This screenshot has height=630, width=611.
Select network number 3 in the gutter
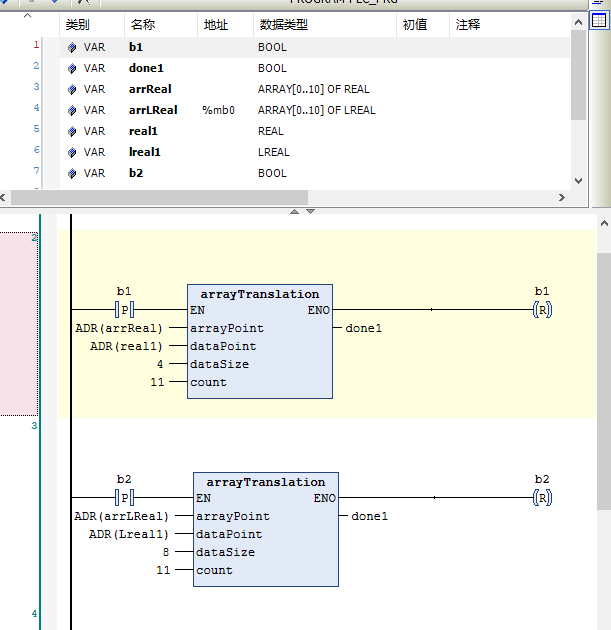point(34,425)
